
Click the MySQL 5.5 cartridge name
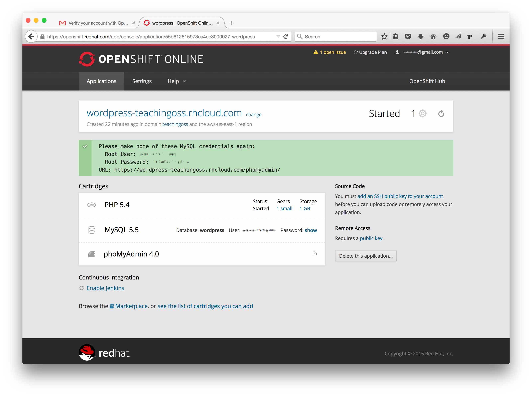point(122,230)
